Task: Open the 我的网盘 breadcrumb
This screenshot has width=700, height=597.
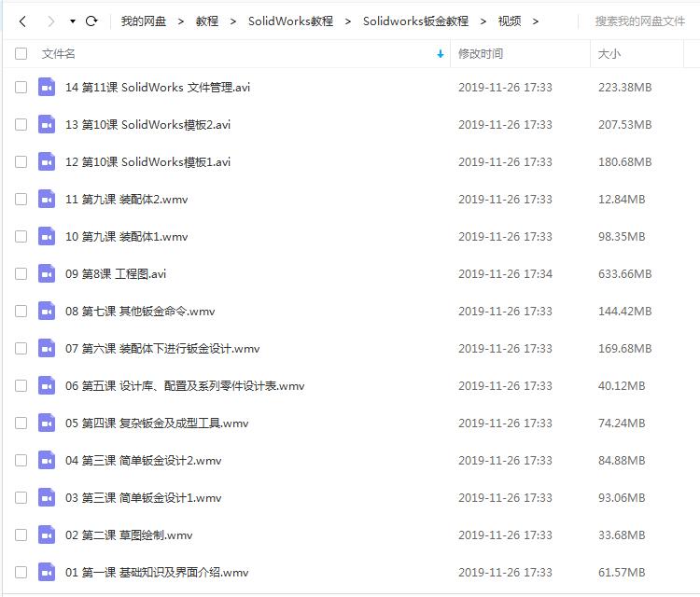Action: pyautogui.click(x=144, y=21)
